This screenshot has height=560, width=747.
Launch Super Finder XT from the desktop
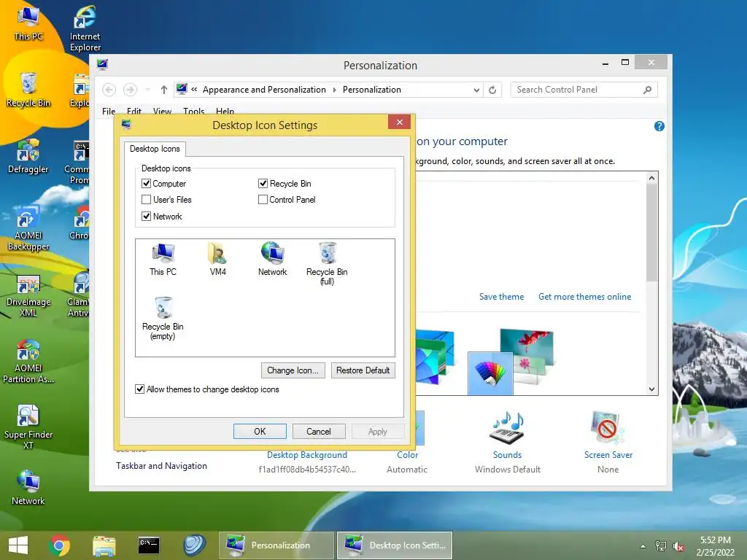pos(28,427)
